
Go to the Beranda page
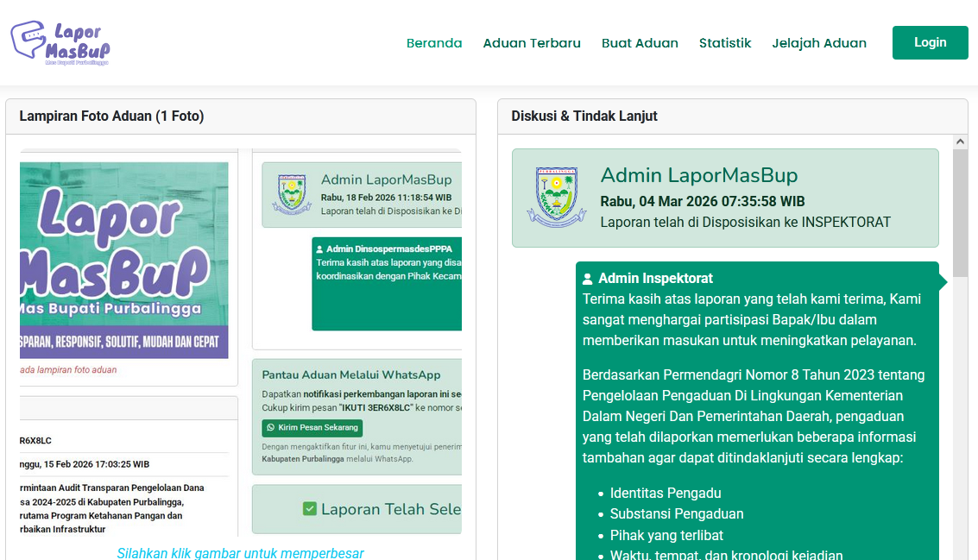(x=434, y=43)
